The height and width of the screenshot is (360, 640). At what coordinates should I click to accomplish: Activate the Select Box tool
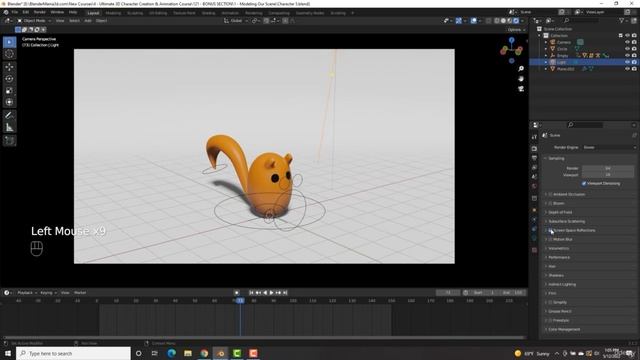click(x=9, y=42)
